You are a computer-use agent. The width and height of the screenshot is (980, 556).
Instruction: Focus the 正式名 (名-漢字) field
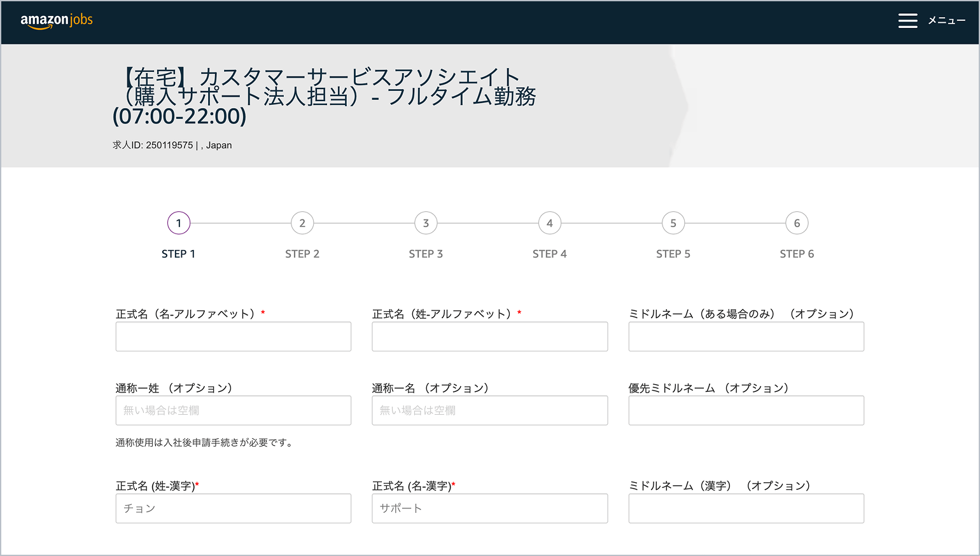coord(490,508)
